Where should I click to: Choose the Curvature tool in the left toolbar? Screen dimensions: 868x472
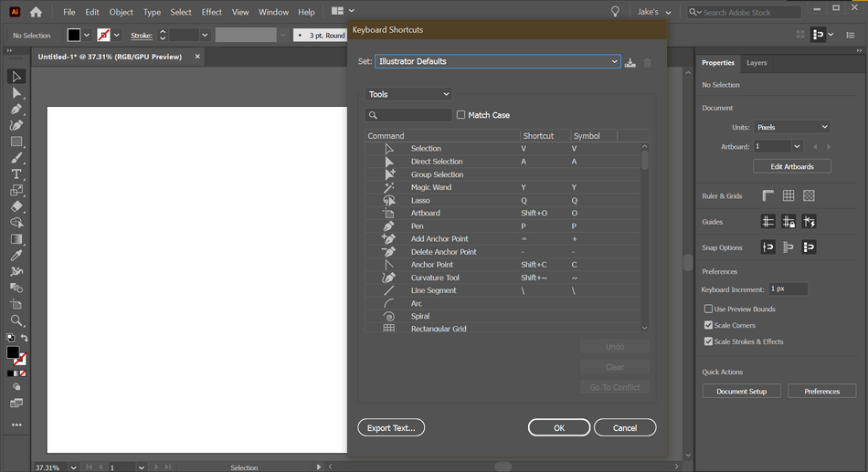(x=16, y=125)
